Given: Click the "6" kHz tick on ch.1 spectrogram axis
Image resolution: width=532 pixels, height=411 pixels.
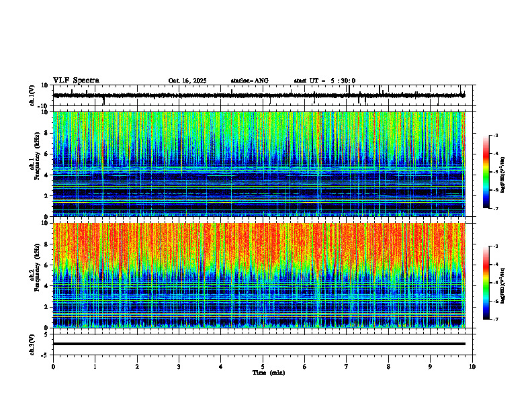Looking at the screenshot, I should point(47,154).
